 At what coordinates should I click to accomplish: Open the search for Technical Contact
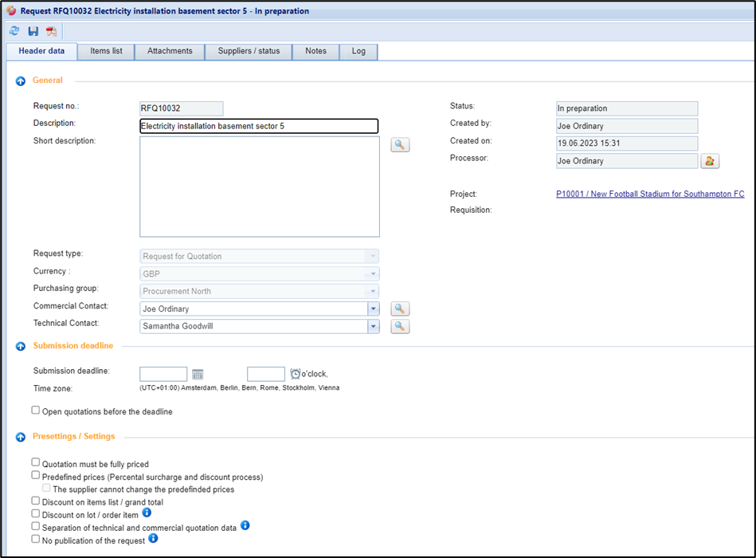[x=400, y=326]
